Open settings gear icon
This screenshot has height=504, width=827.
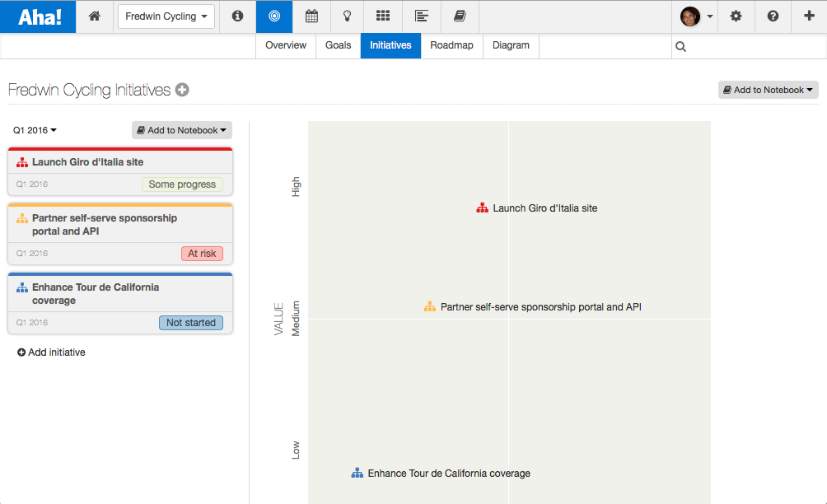(x=736, y=16)
